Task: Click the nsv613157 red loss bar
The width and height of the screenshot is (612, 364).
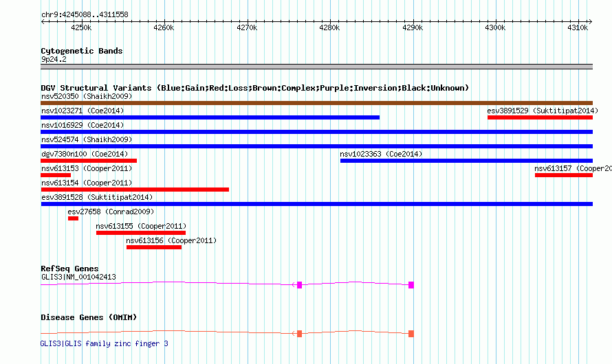Action: [x=564, y=175]
